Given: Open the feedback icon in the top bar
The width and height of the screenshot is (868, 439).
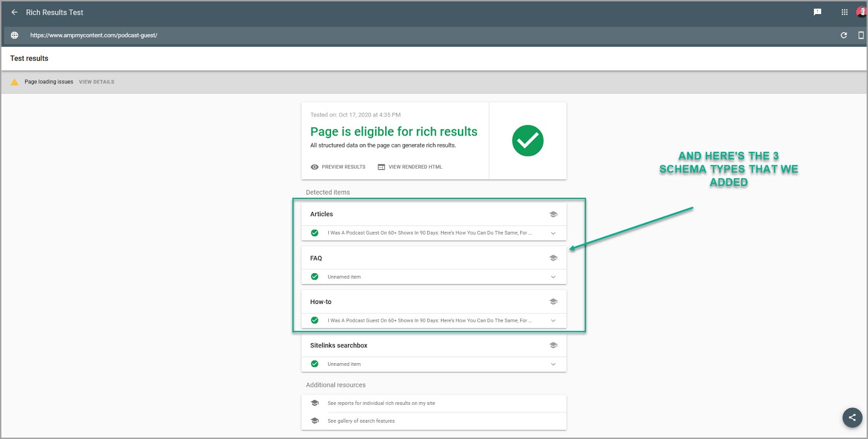Looking at the screenshot, I should 818,12.
